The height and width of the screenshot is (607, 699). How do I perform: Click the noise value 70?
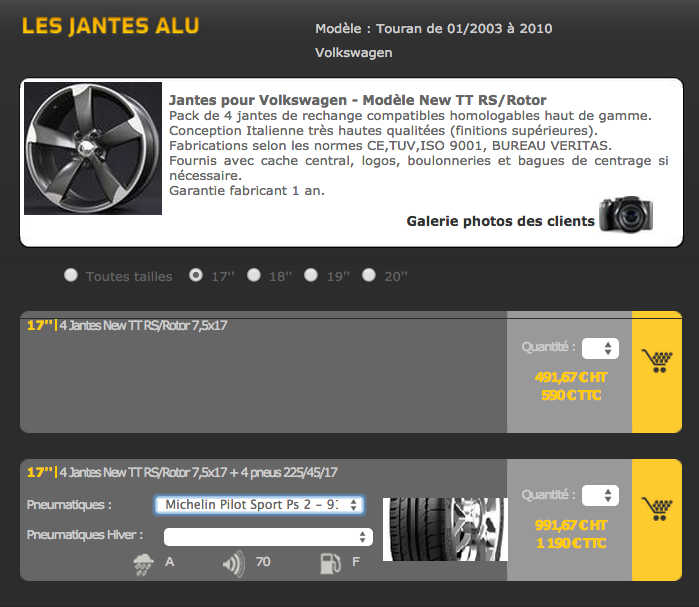(x=263, y=562)
